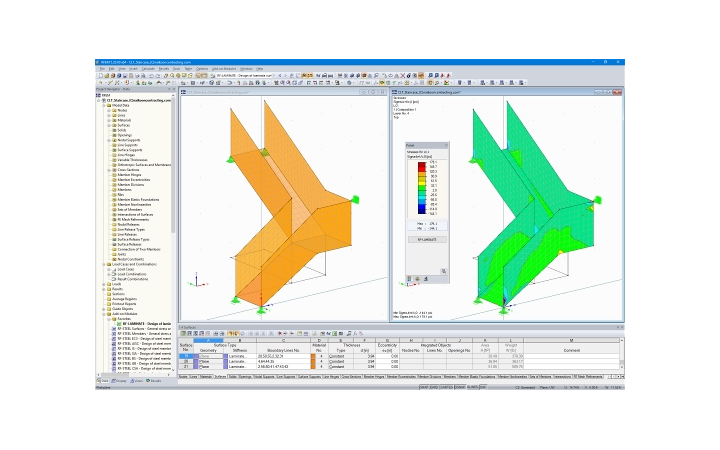Toggle OSNAP in the status bar
The width and height of the screenshot is (720, 450).
coord(460,388)
